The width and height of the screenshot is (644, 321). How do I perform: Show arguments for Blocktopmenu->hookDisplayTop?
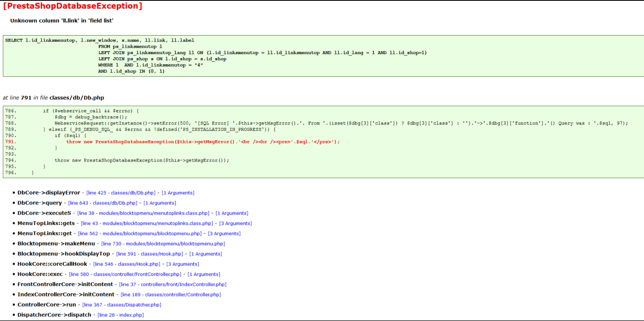pos(205,254)
